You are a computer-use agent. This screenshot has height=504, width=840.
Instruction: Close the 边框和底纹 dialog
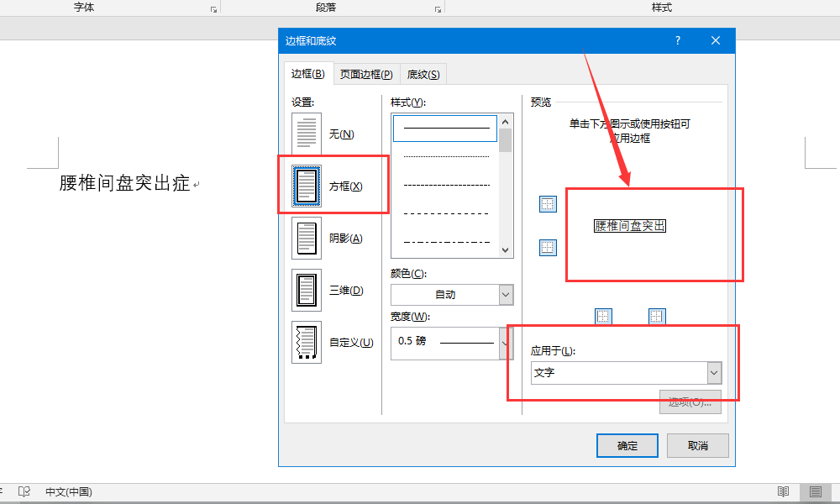(715, 40)
